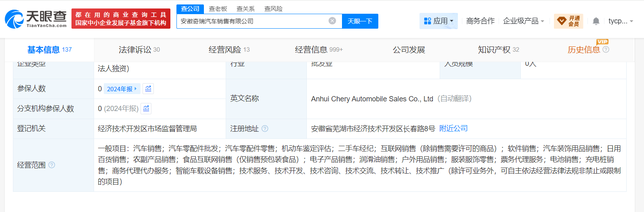Open the tycp... account dropdown
This screenshot has height=212, width=644.
pos(621,21)
